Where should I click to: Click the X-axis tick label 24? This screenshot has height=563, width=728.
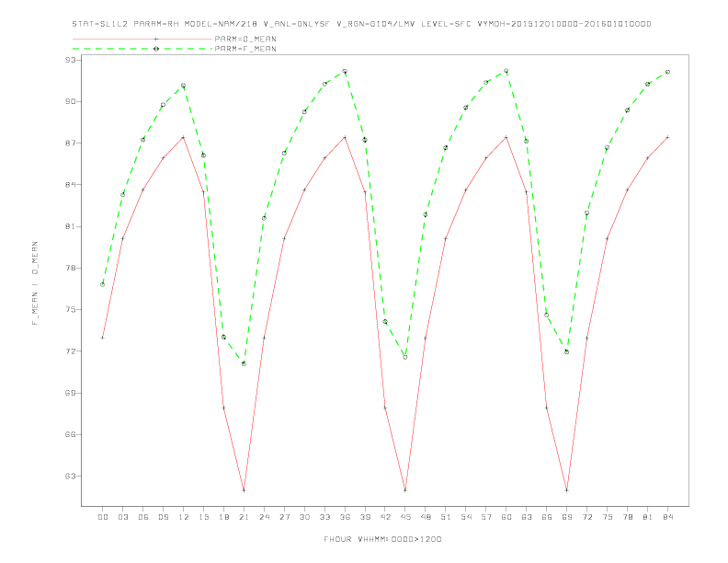[264, 517]
